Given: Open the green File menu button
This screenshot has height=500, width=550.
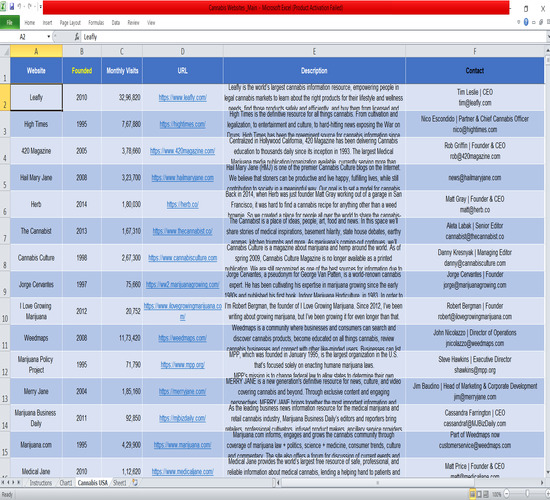Looking at the screenshot, I should click(x=9, y=22).
